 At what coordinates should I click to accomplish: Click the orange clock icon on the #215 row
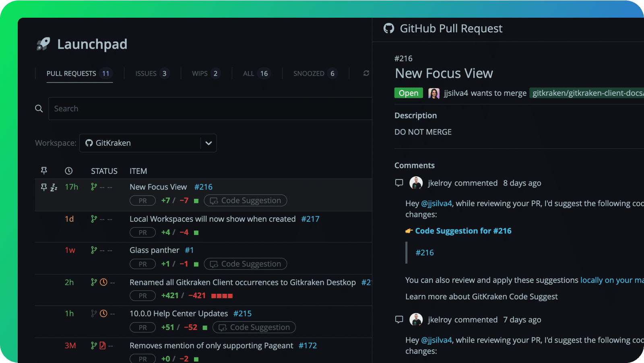point(103,313)
